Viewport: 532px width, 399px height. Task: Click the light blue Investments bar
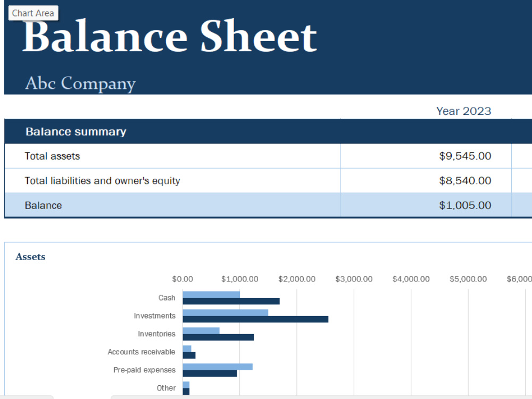click(x=226, y=313)
